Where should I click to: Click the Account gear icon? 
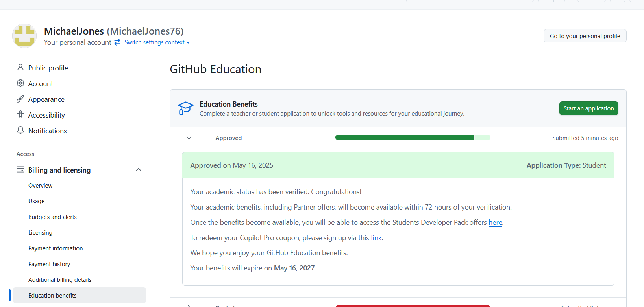[x=20, y=83]
